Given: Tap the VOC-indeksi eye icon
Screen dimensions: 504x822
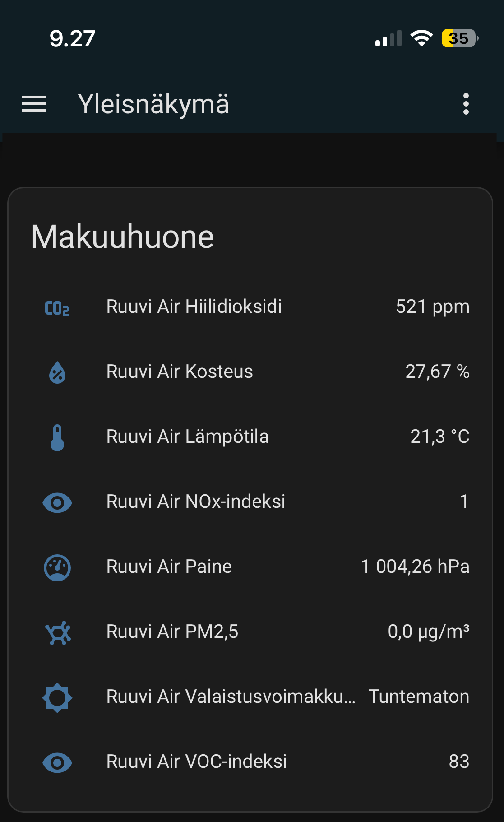Looking at the screenshot, I should (57, 762).
